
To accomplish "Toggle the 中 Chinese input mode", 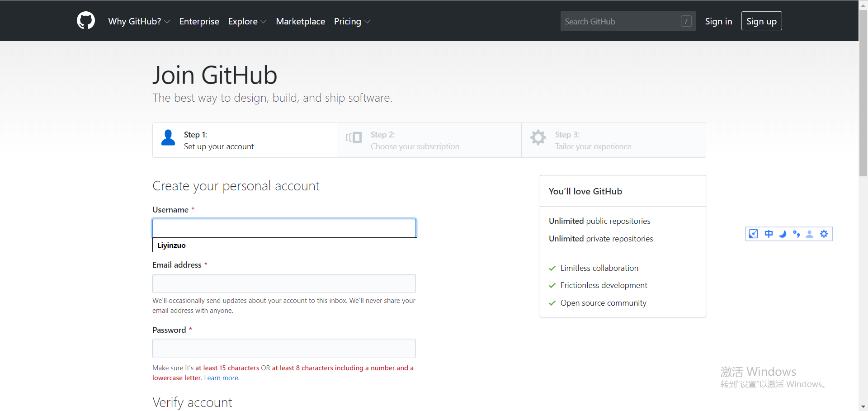I will pyautogui.click(x=769, y=234).
